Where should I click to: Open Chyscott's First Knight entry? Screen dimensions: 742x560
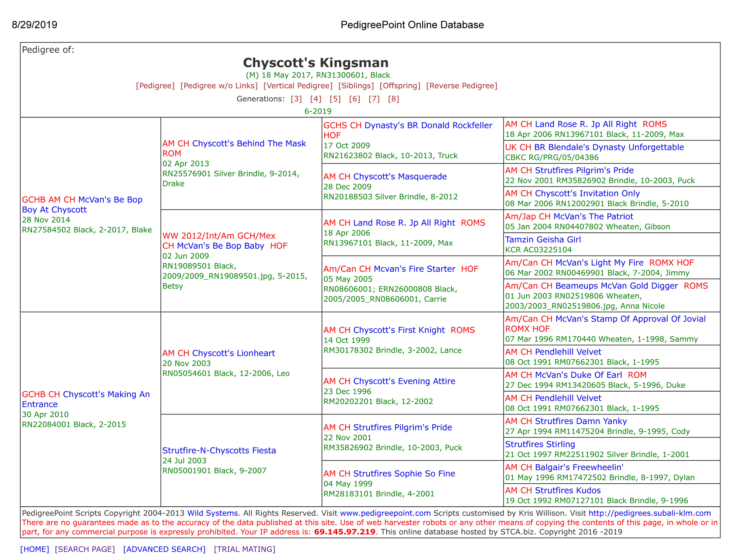point(399,330)
